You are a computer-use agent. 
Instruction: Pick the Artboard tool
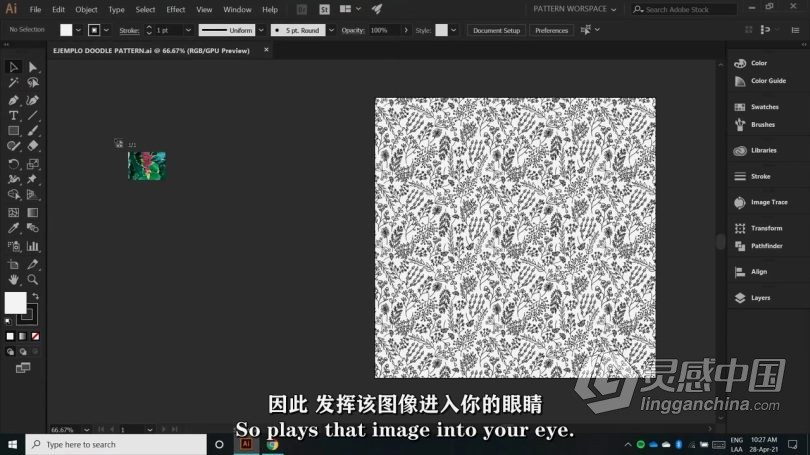[13, 264]
